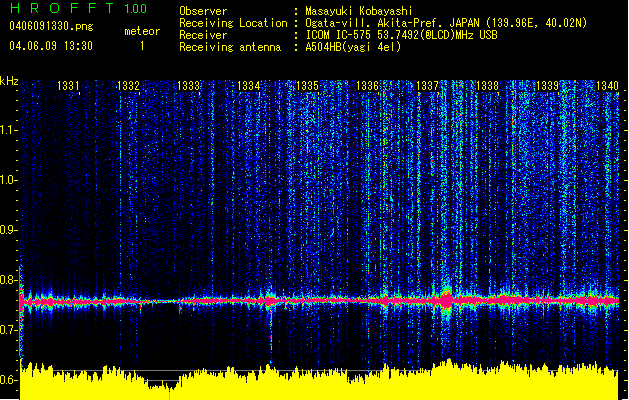The width and height of the screenshot is (629, 400).
Task: Click the HROFFT 1.0.0 title text
Action: point(78,8)
